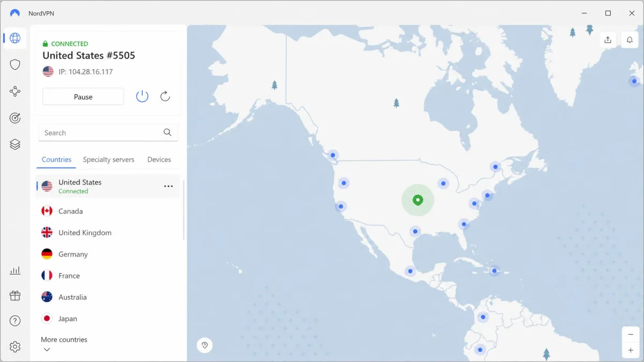This screenshot has height=362, width=644.
Task: Click the More countries label
Action: click(x=64, y=339)
